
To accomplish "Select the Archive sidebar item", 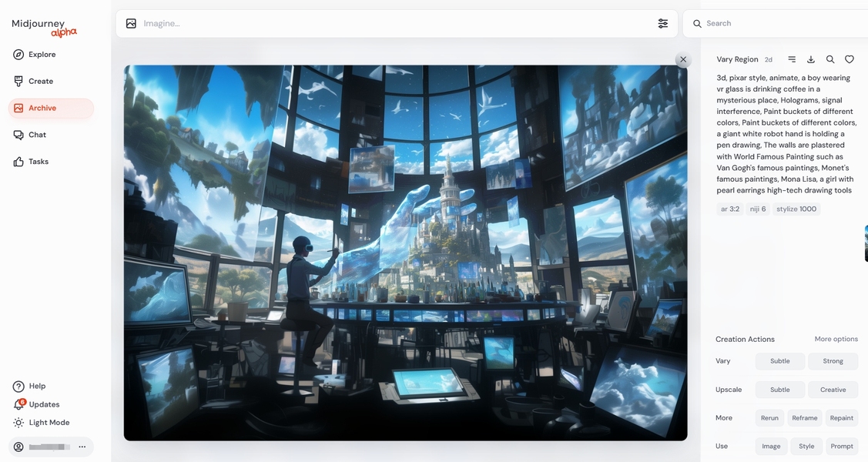I will pos(51,108).
